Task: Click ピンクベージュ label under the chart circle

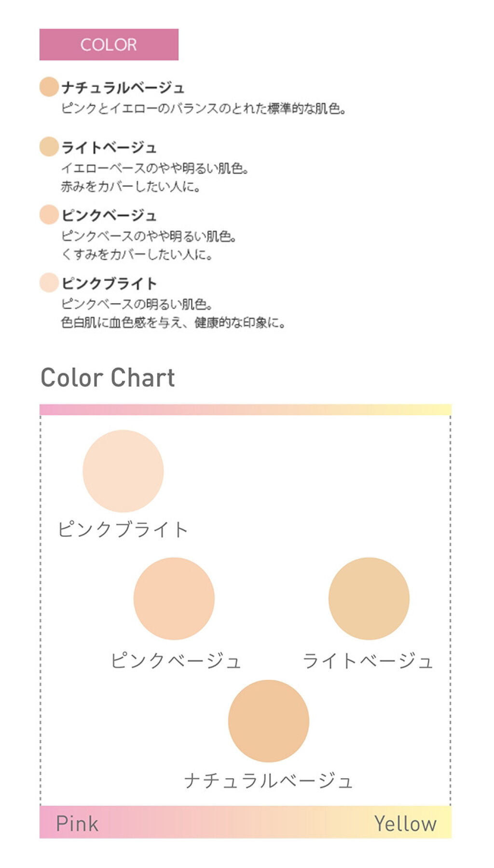Action: tap(176, 660)
